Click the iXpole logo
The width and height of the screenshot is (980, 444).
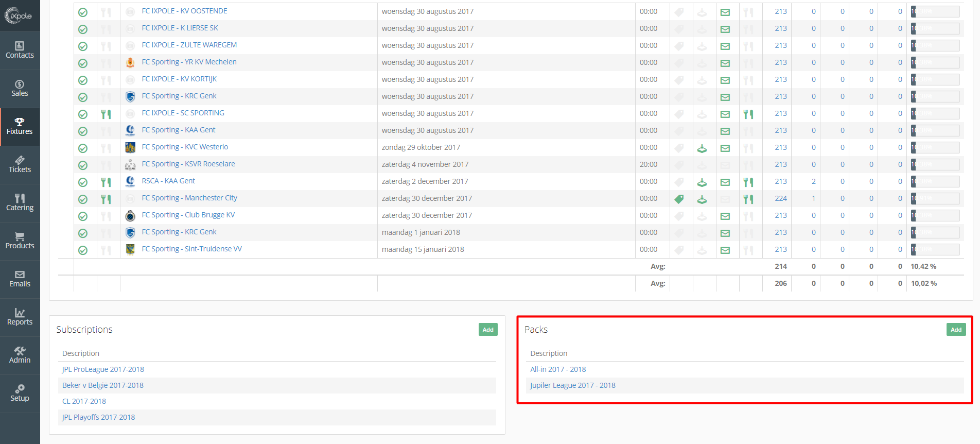(x=19, y=15)
